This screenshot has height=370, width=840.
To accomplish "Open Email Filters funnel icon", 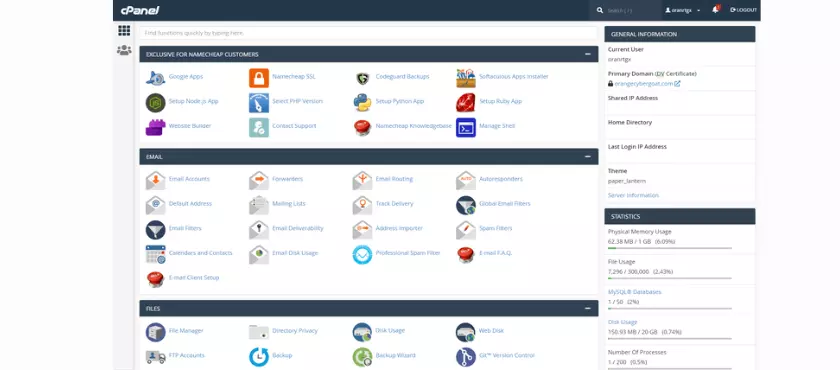I will (155, 230).
